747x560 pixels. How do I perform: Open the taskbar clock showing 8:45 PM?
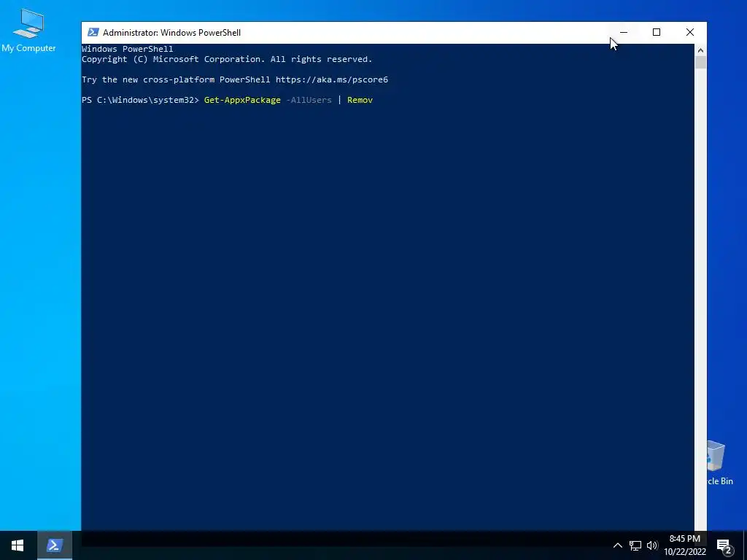[685, 545]
